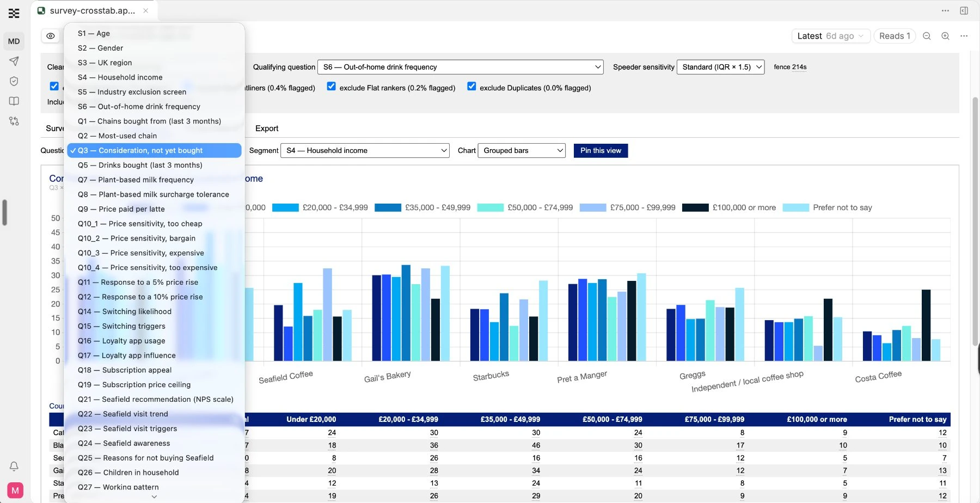980x503 pixels.
Task: Open the Speeder sensitivity dropdown
Action: tap(720, 67)
